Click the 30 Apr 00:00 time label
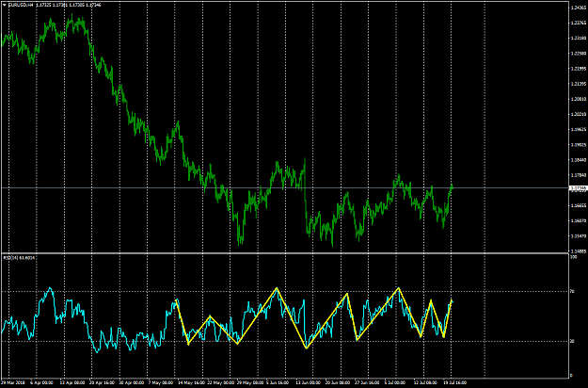 132,382
